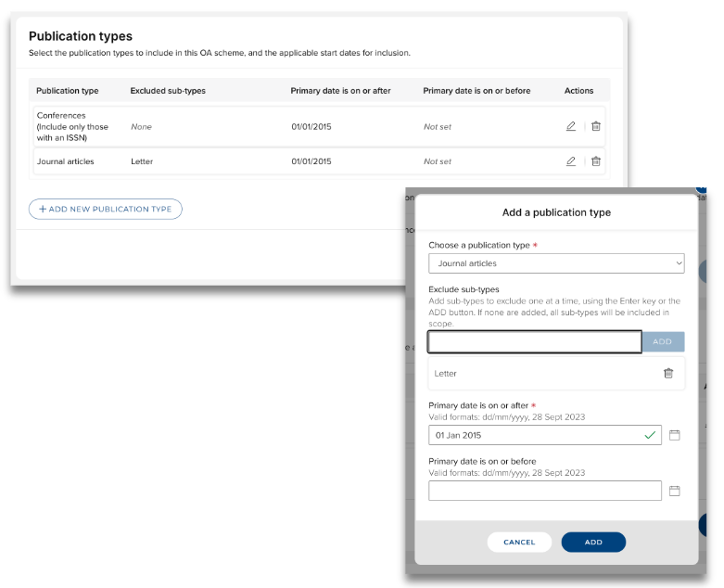Screen dimensions: 724x588
Task: Open calendar for 'on or before' date
Action: coord(675,491)
